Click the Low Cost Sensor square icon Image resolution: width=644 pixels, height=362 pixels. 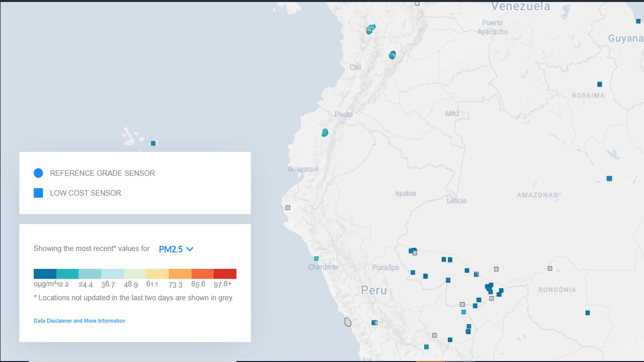pyautogui.click(x=38, y=193)
